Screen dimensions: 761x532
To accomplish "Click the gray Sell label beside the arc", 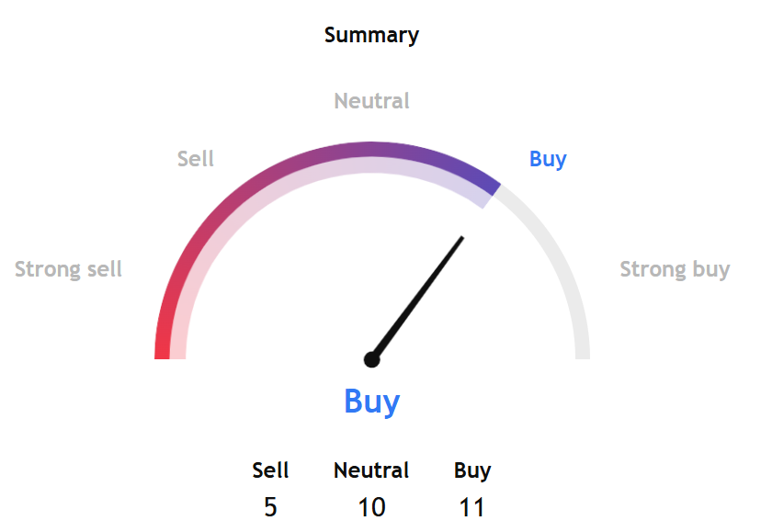I will [196, 159].
